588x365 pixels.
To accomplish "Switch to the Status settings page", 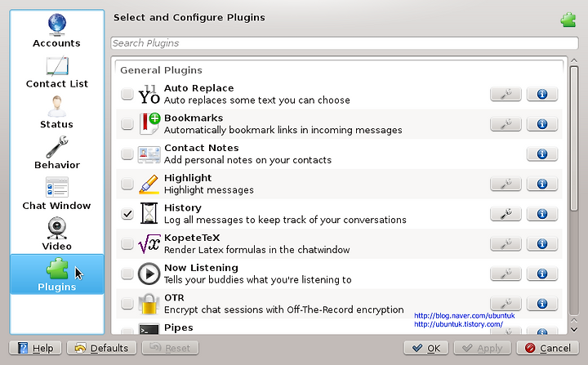I will pyautogui.click(x=56, y=113).
